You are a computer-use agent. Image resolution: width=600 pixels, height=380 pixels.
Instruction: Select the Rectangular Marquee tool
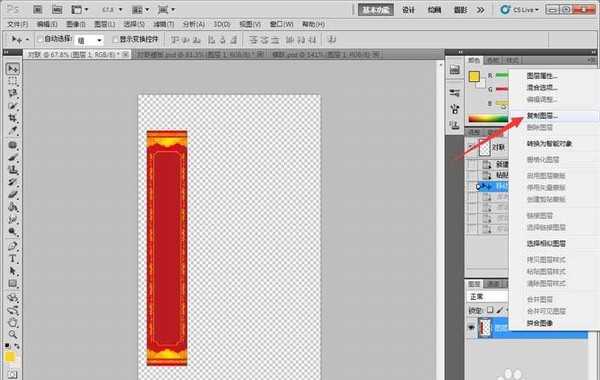[13, 81]
